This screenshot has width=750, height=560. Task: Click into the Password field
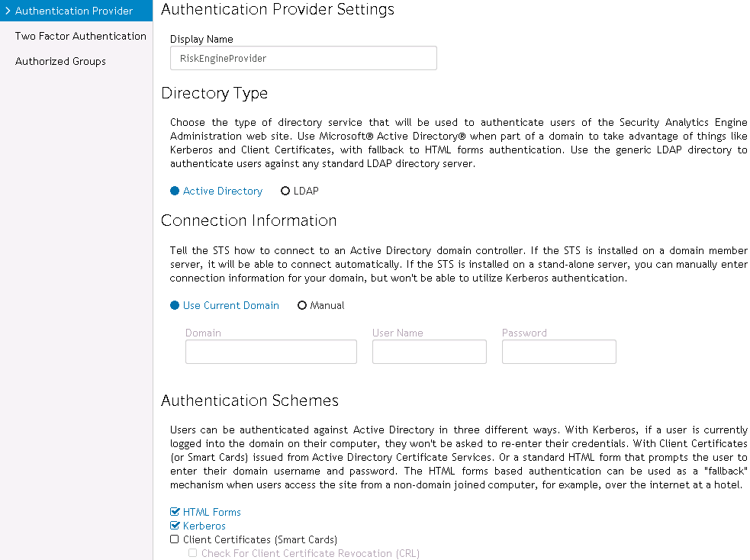pos(558,352)
